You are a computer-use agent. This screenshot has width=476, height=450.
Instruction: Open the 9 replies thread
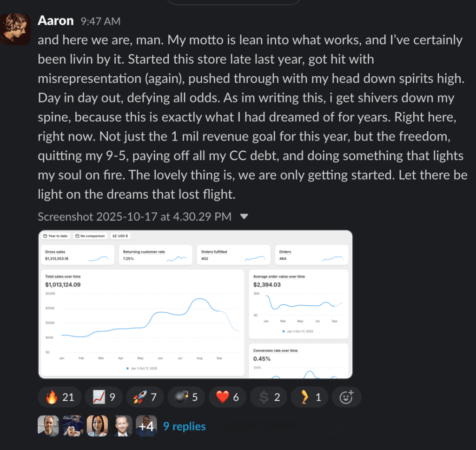184,426
